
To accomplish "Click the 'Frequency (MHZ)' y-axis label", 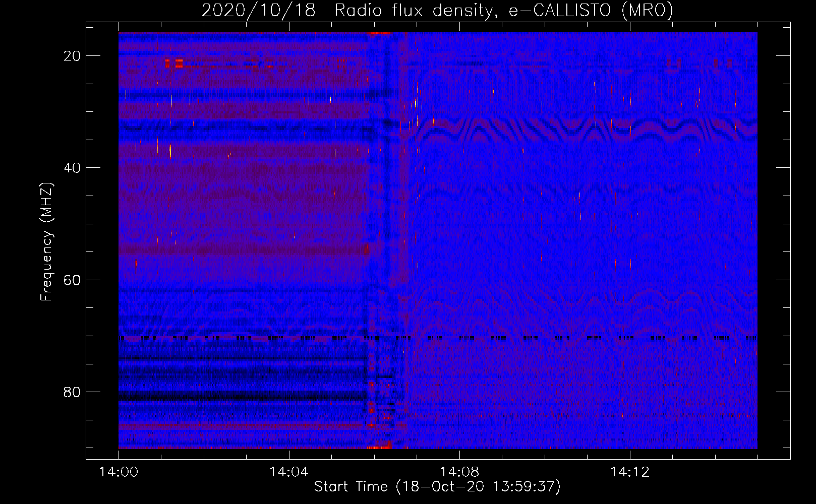I will [46, 241].
